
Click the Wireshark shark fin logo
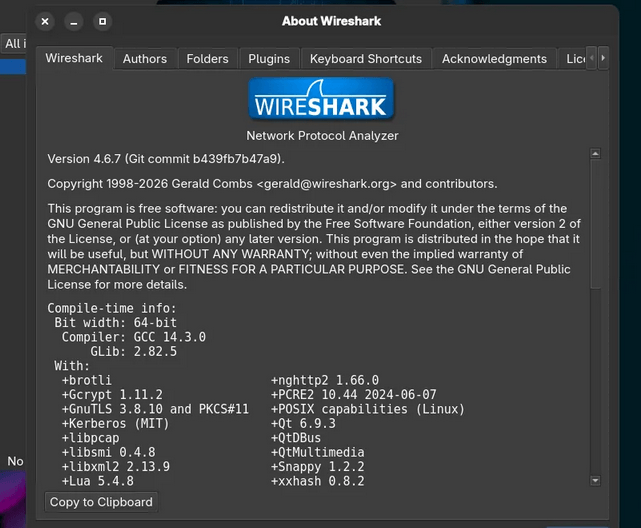[321, 99]
